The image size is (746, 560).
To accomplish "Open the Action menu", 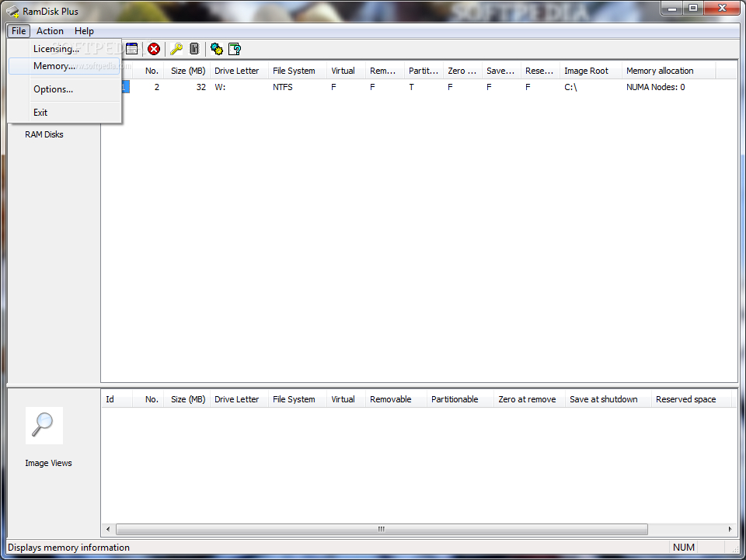I will tap(50, 31).
